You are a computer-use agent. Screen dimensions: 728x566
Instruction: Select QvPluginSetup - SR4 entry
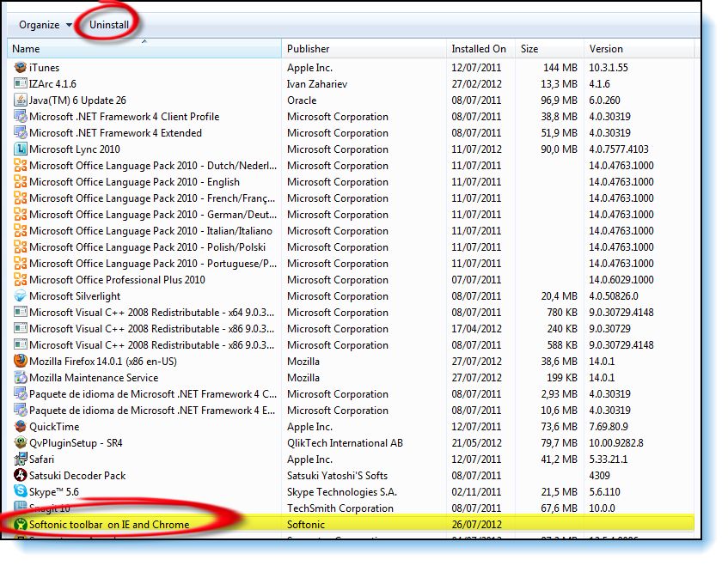pyautogui.click(x=76, y=442)
